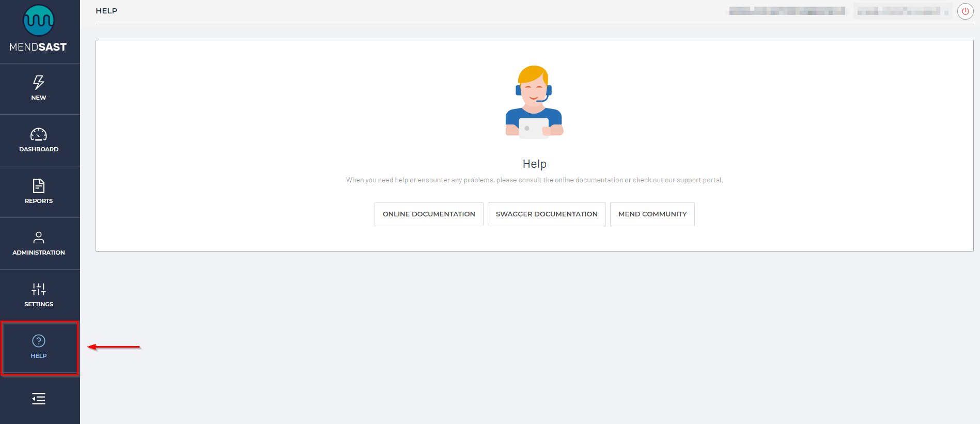Click the MENDSAST wordmark text

tap(38, 47)
